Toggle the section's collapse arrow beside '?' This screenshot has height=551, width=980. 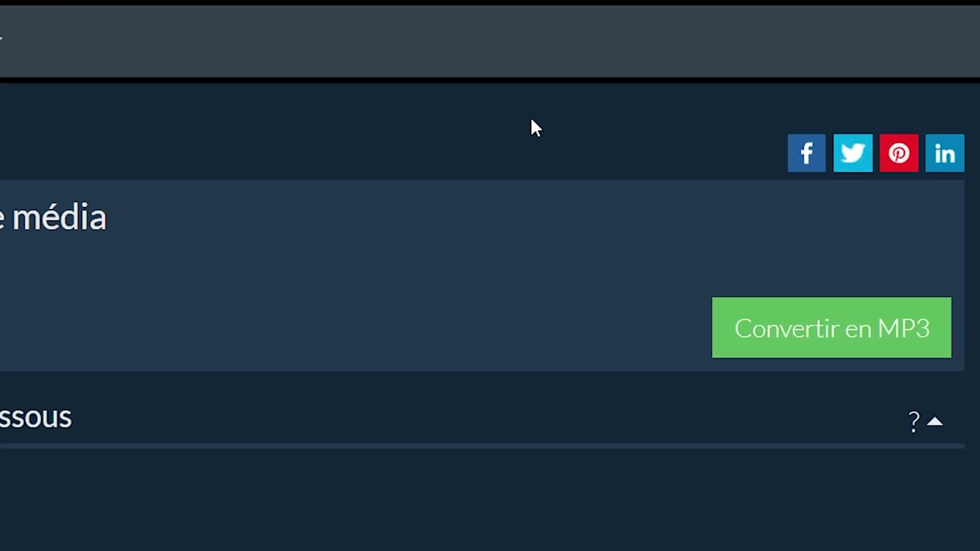point(935,421)
